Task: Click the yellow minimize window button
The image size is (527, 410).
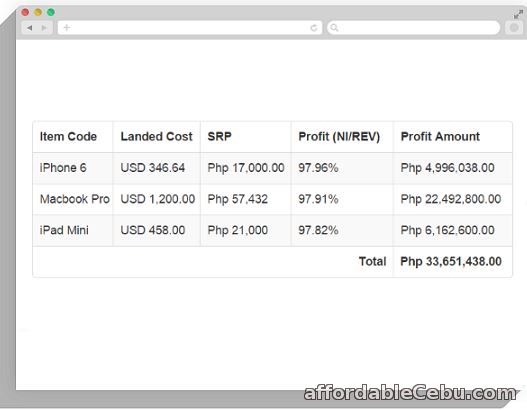Action: point(38,12)
